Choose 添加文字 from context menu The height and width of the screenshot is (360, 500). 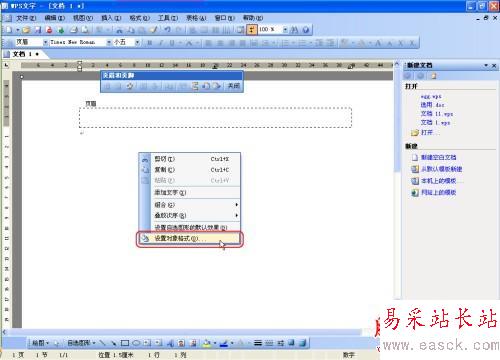[x=189, y=192]
